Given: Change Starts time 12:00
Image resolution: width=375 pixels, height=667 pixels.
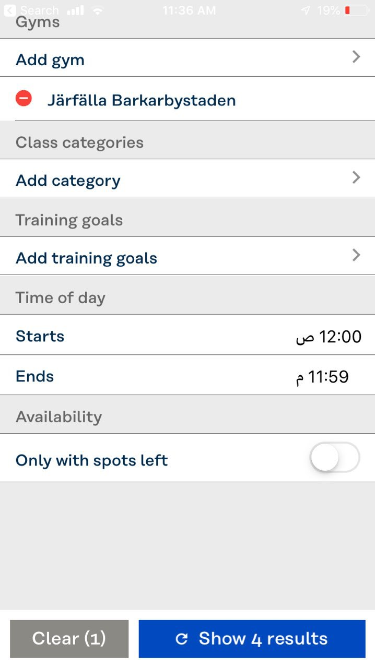Looking at the screenshot, I should (x=329, y=336).
